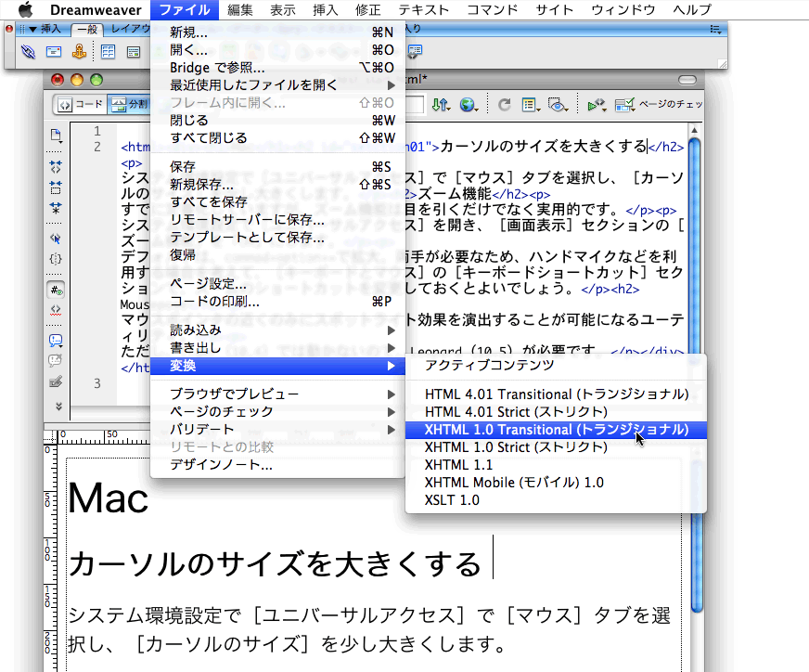Viewport: 809px width, 672px height.
Task: Select XHTML Mobile 1.0 conversion
Action: click(x=556, y=483)
